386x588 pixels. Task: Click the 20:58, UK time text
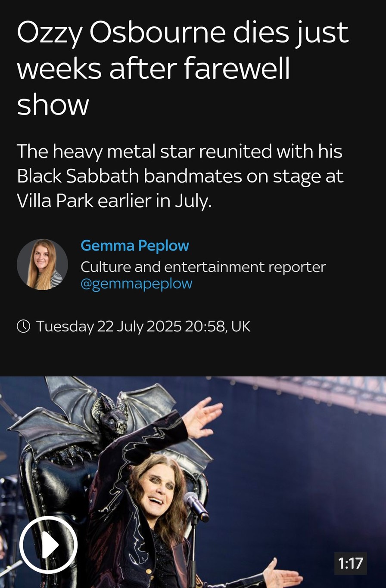point(218,326)
